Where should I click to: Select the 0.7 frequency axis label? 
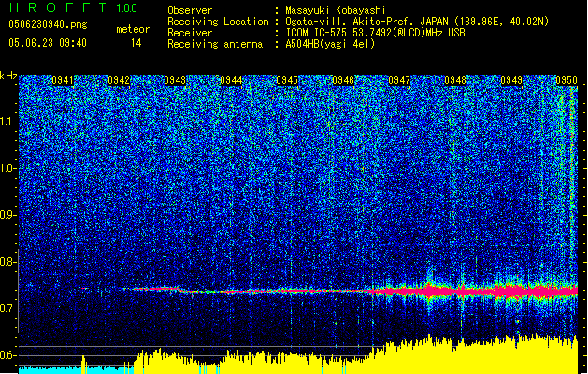(x=8, y=309)
